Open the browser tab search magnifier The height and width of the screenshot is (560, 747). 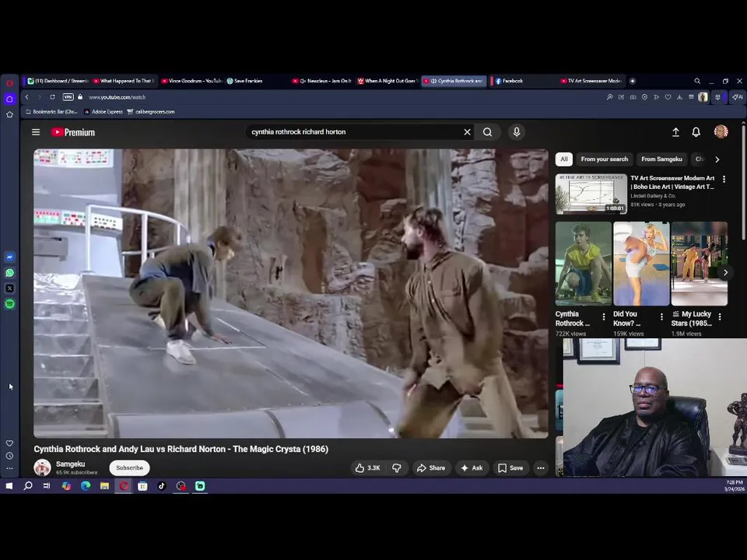[x=697, y=81]
